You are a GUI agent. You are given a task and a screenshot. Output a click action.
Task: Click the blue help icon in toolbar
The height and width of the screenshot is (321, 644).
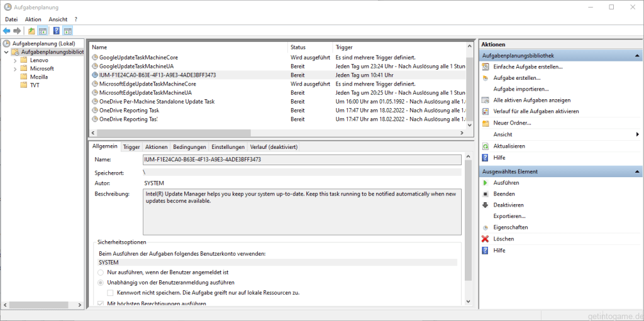coord(56,31)
